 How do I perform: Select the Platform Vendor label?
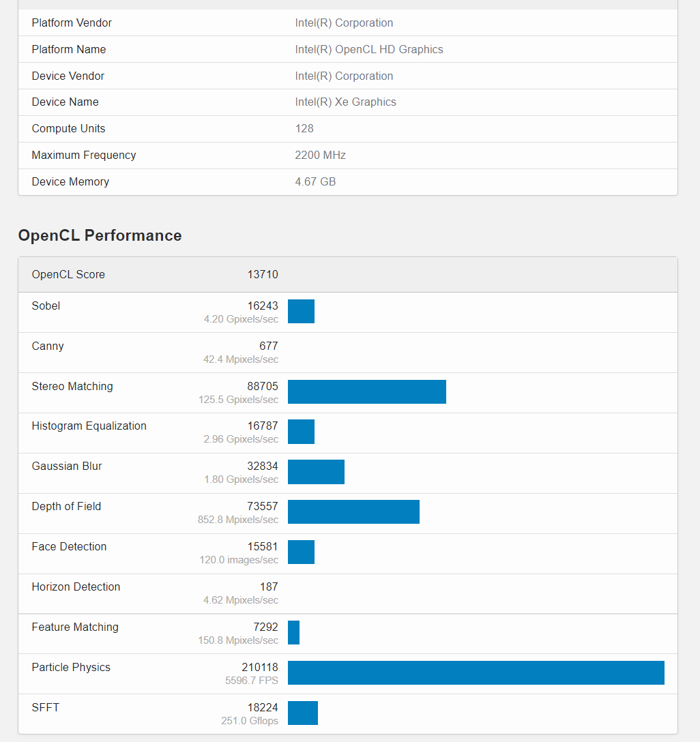point(72,23)
